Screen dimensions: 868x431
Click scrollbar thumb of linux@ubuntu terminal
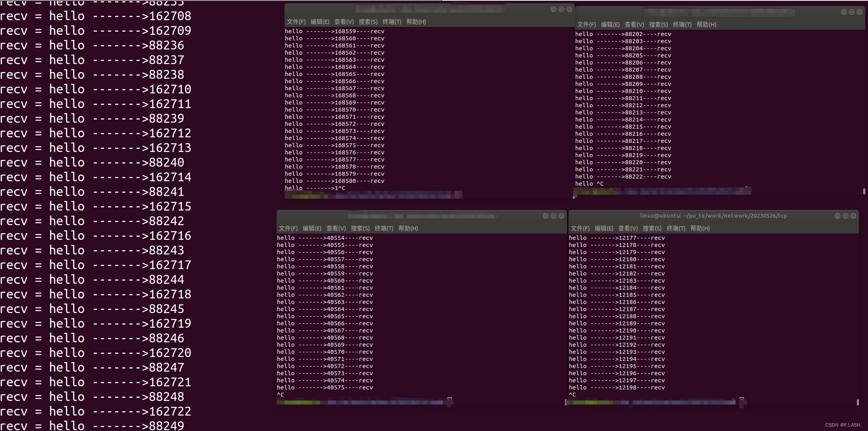point(858,402)
